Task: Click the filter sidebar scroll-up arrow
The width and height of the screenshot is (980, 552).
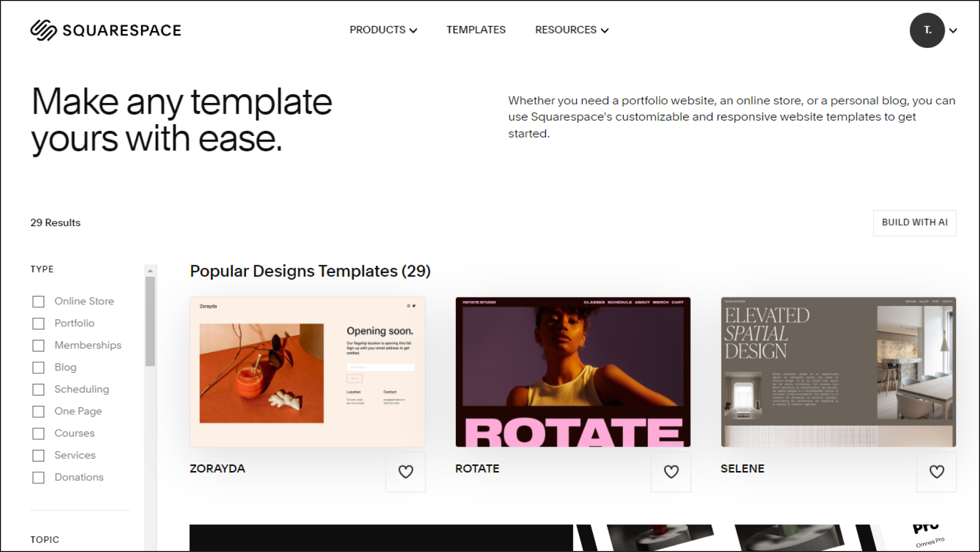Action: 150,270
